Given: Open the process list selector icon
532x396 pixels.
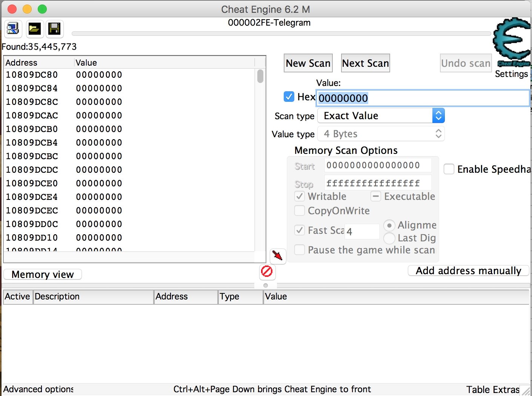Looking at the screenshot, I should coord(13,29).
